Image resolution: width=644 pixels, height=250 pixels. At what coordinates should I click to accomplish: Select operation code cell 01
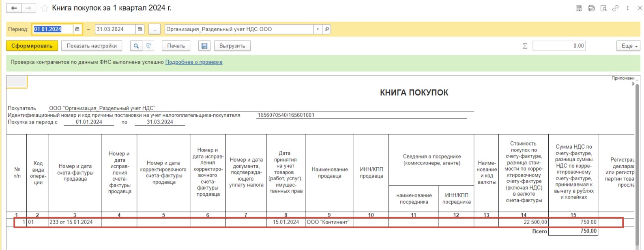coord(37,222)
